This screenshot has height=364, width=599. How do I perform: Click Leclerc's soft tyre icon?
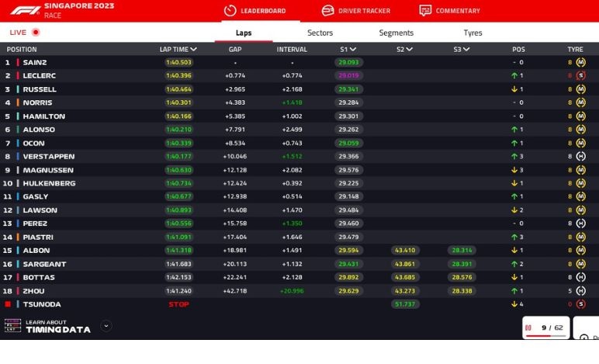point(580,76)
